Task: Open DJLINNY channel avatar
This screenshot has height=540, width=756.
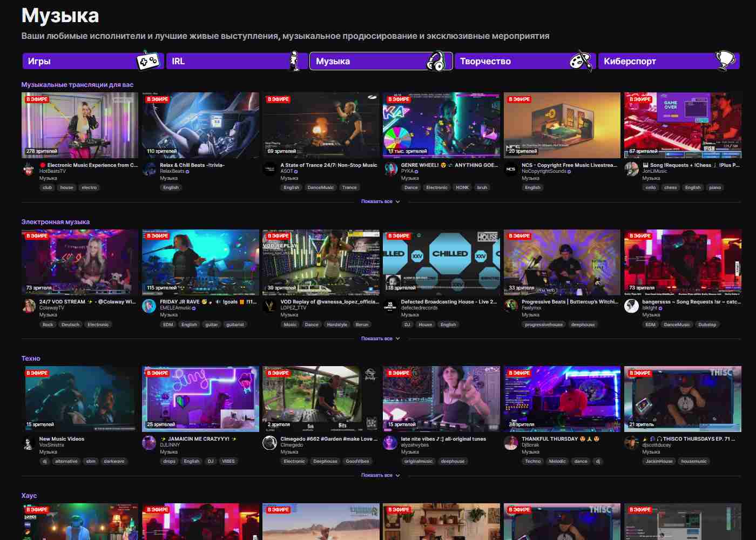Action: pyautogui.click(x=149, y=443)
